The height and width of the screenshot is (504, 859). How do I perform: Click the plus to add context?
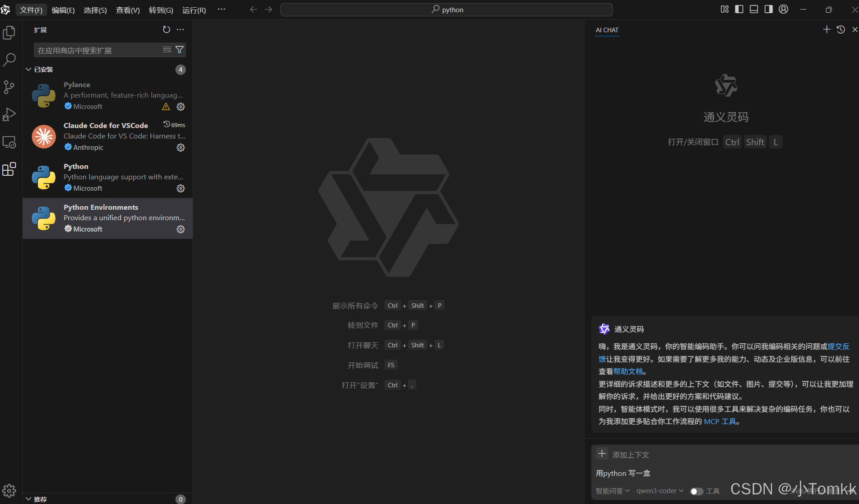[602, 454]
